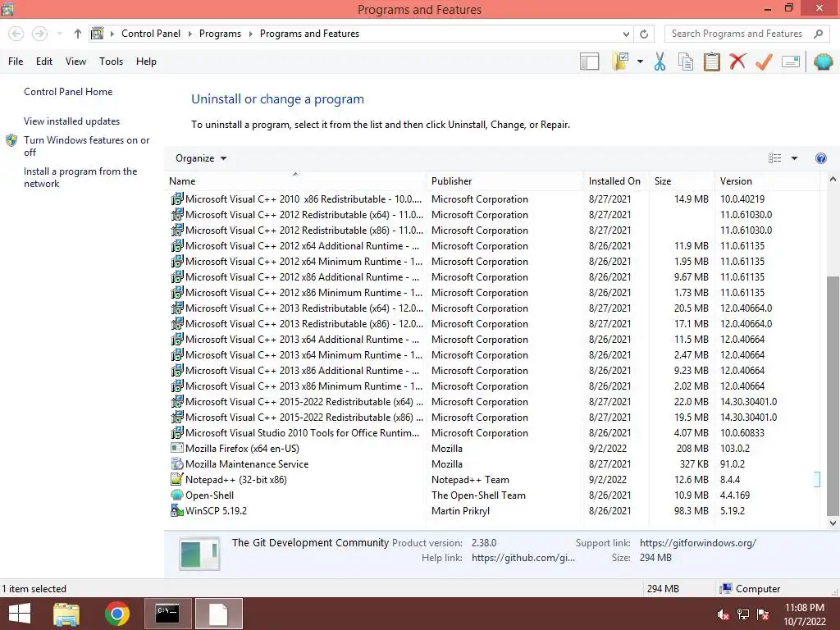
Task: Open Folder Options toolbar icon
Action: point(621,62)
